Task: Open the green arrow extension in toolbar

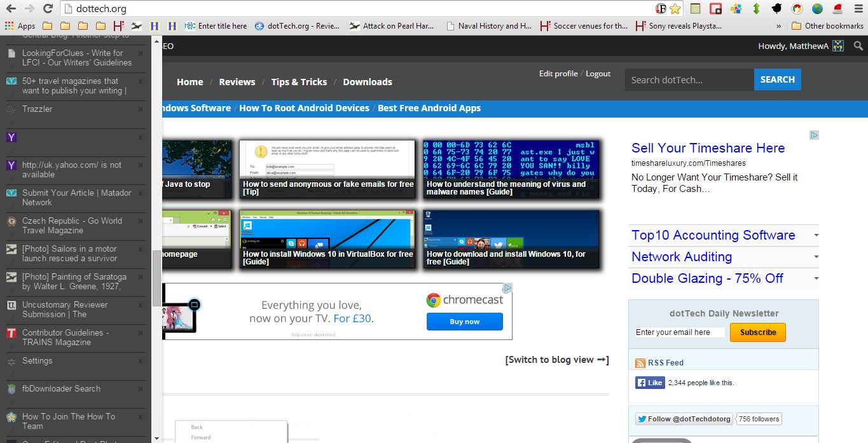Action: 756,7
